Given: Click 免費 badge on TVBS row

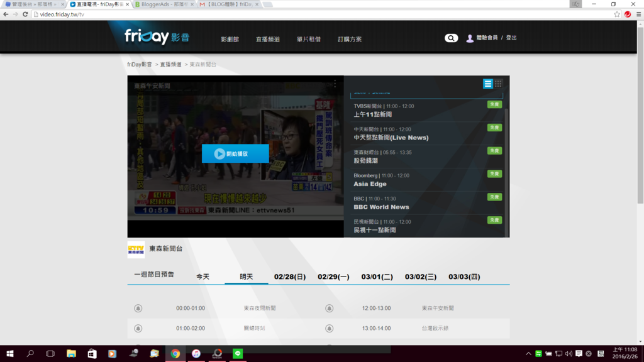Looking at the screenshot, I should point(494,105).
